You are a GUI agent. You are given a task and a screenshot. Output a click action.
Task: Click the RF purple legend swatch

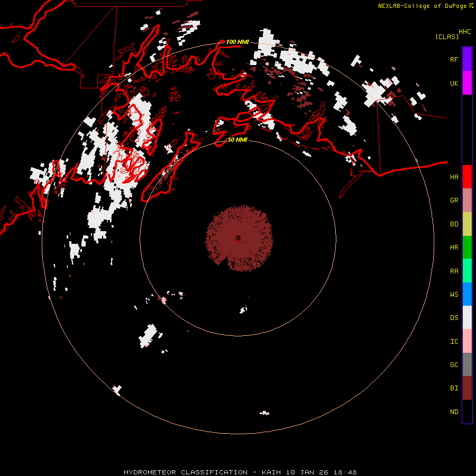[x=467, y=59]
